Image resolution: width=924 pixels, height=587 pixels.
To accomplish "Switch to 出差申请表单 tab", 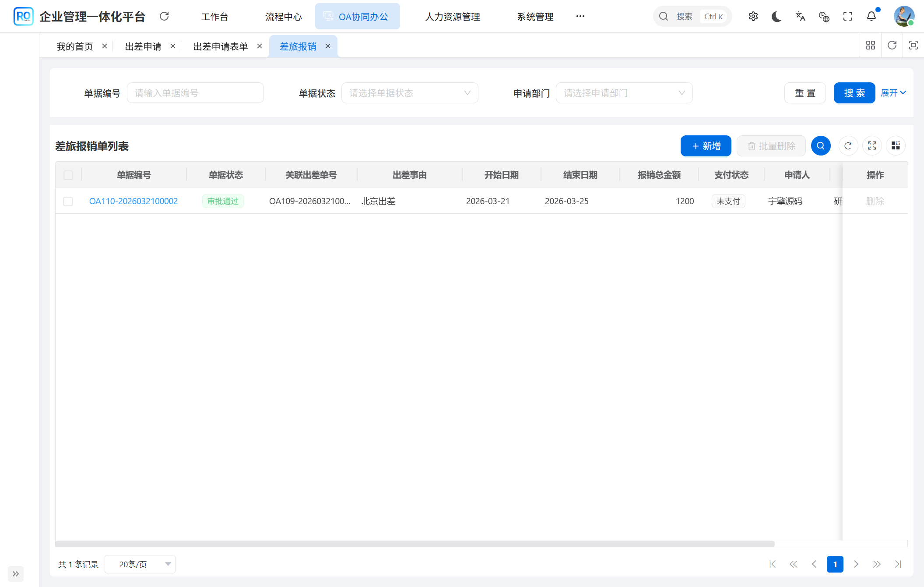I will click(221, 46).
